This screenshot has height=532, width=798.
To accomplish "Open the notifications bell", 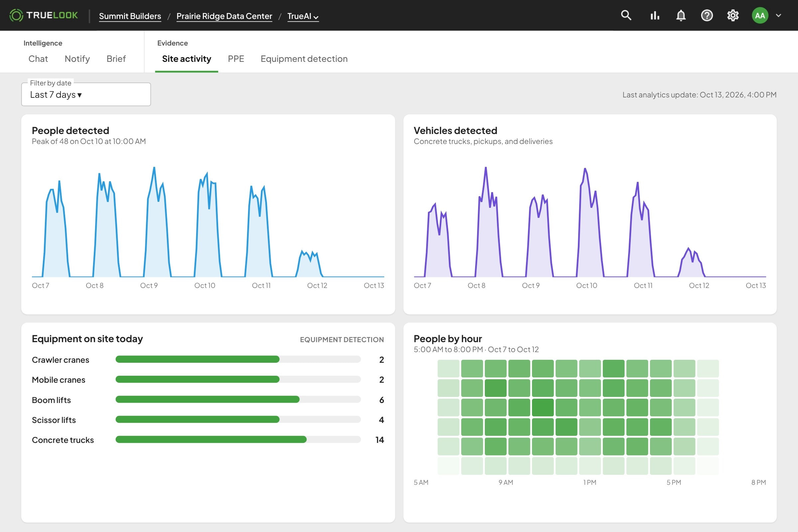I will point(681,15).
